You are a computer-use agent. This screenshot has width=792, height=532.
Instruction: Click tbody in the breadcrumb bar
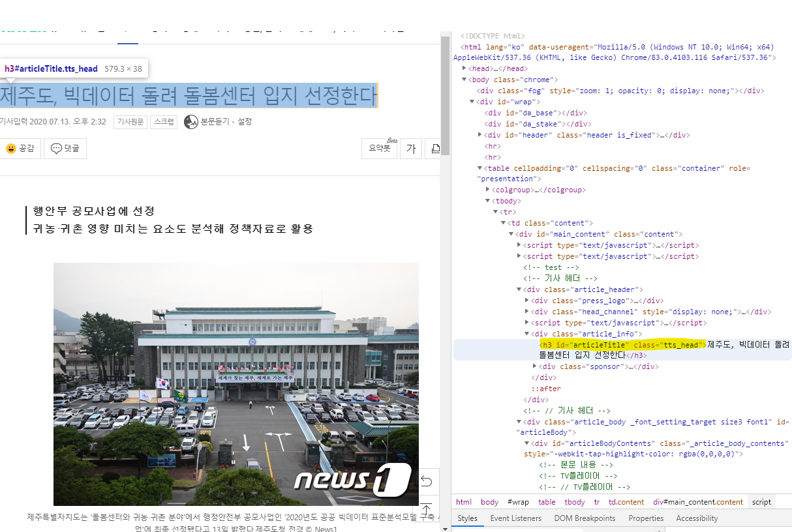tap(575, 502)
